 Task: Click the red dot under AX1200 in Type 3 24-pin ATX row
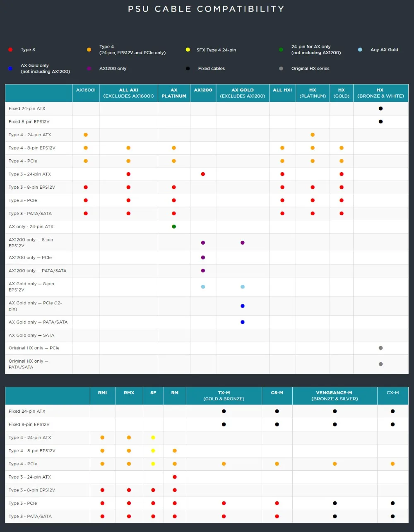click(x=203, y=174)
